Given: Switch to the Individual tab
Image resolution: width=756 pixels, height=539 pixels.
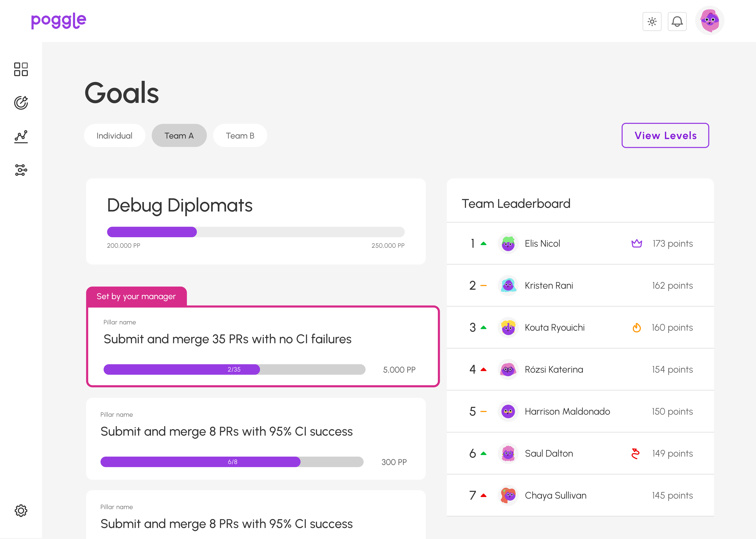Looking at the screenshot, I should (x=114, y=135).
